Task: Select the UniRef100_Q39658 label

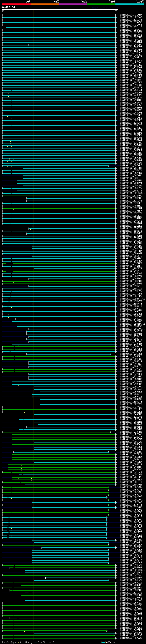Action: [x=131, y=352]
